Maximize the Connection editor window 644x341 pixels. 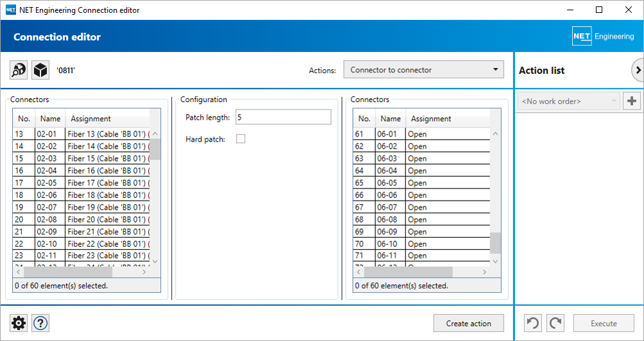(x=599, y=10)
